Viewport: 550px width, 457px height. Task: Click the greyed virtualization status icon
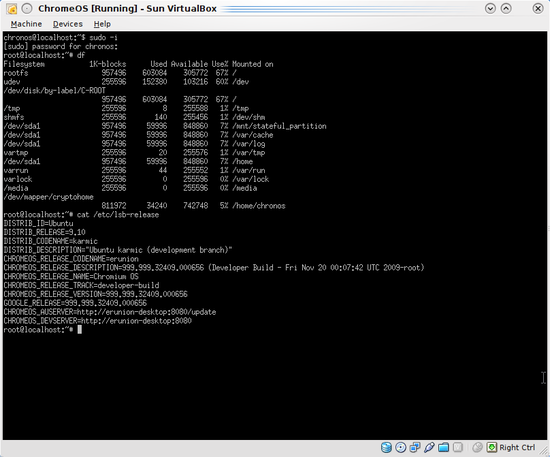(457, 448)
